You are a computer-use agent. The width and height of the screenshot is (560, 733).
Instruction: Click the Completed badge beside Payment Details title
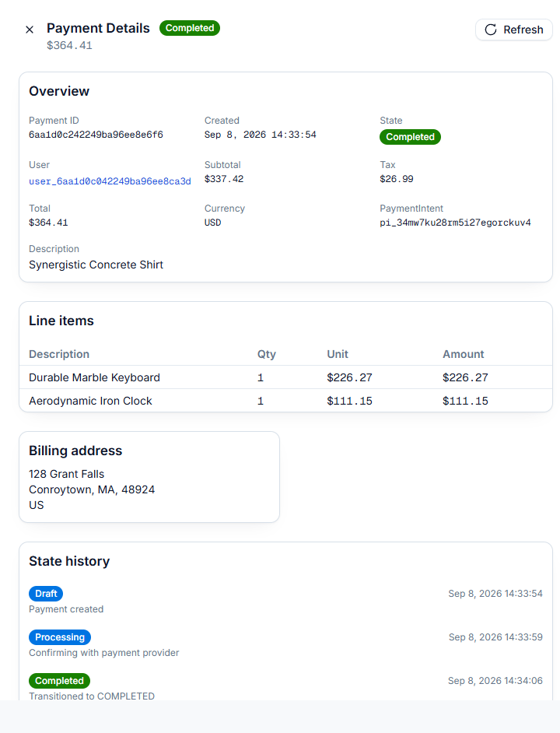(x=189, y=28)
